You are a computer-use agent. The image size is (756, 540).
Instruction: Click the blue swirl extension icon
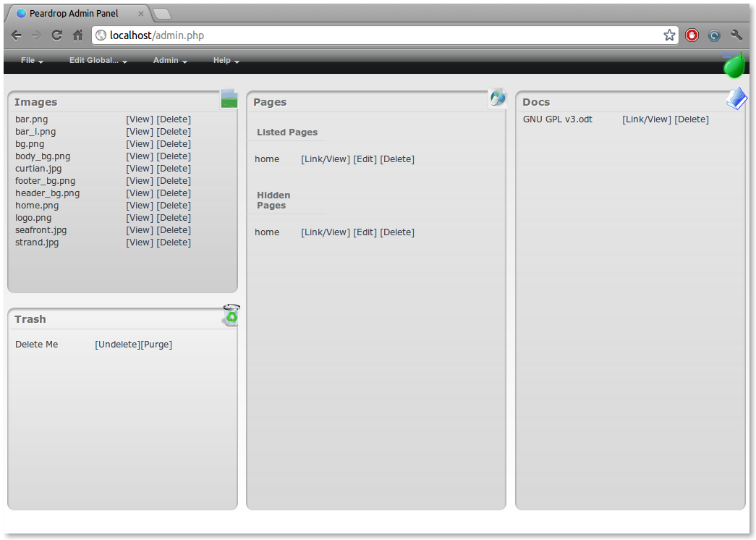714,35
